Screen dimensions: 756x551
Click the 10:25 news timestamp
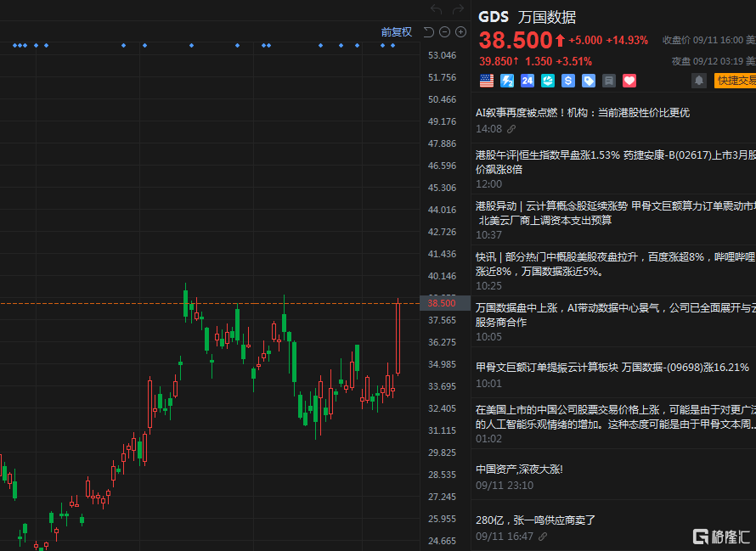[x=489, y=286]
